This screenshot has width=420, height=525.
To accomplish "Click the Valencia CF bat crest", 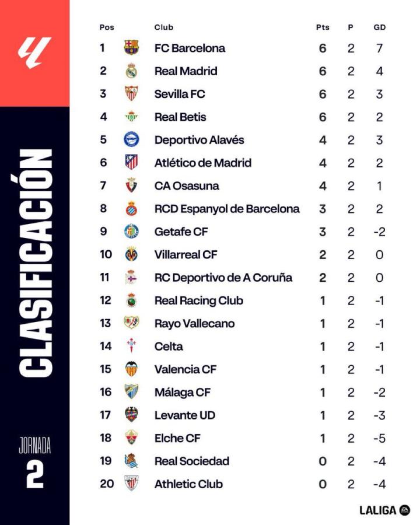I will 131,369.
